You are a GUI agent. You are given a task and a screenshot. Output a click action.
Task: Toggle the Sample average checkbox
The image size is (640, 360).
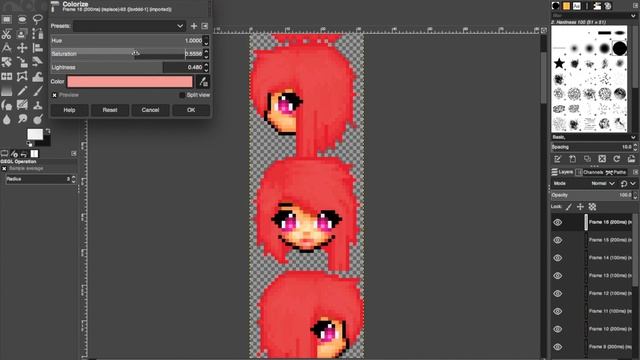click(x=4, y=169)
